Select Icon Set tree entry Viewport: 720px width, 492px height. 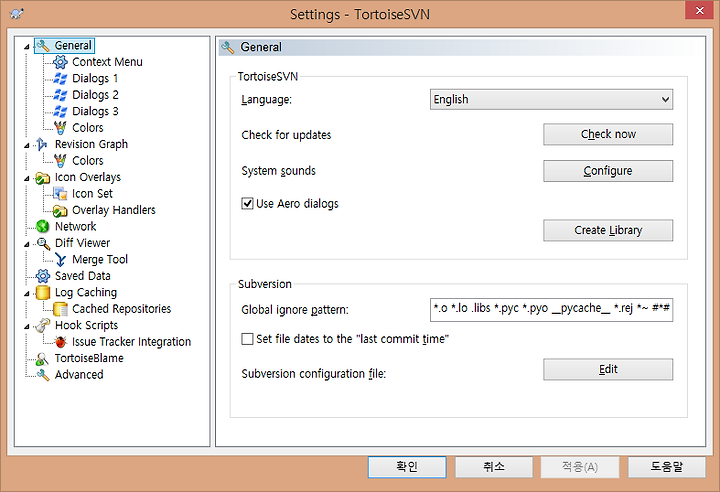coord(92,194)
